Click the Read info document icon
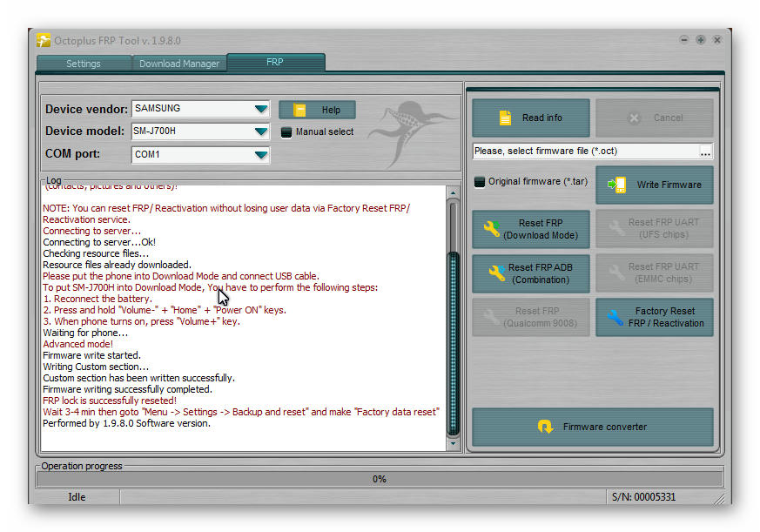 505,118
